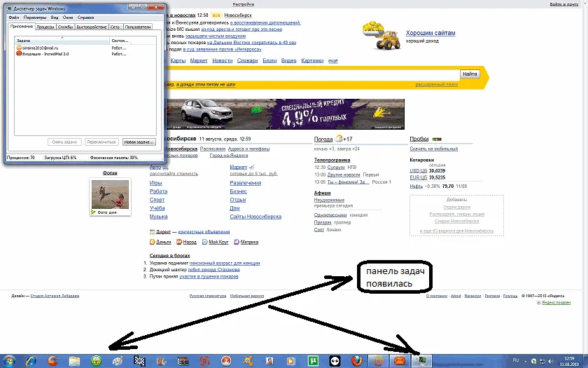Sort tasks by the Задача column header
Viewport: 588px width, 368px height.
tap(62, 41)
